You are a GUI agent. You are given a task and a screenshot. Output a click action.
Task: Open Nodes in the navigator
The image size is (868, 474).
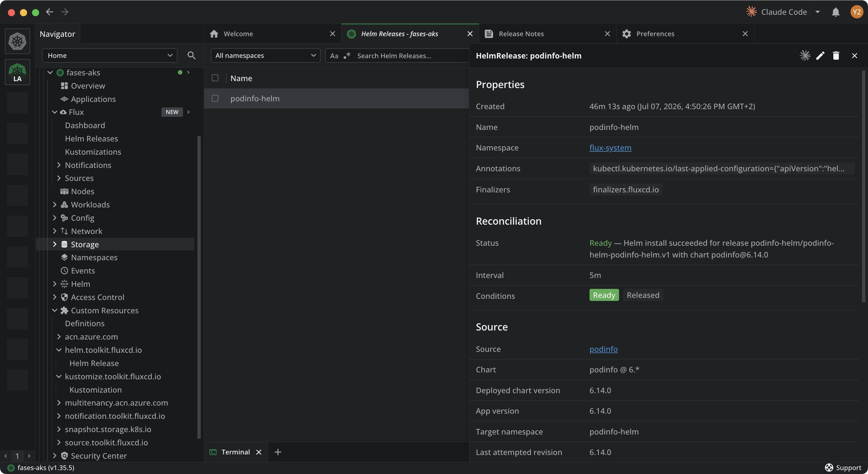83,191
